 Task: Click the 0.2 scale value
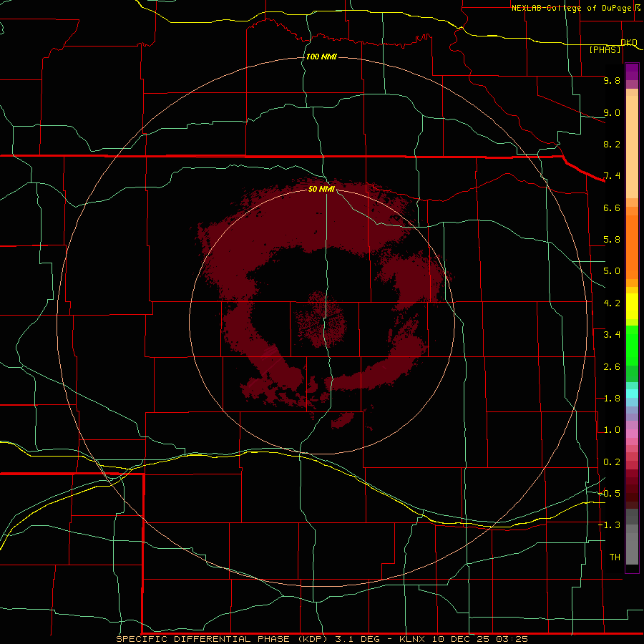pos(612,462)
